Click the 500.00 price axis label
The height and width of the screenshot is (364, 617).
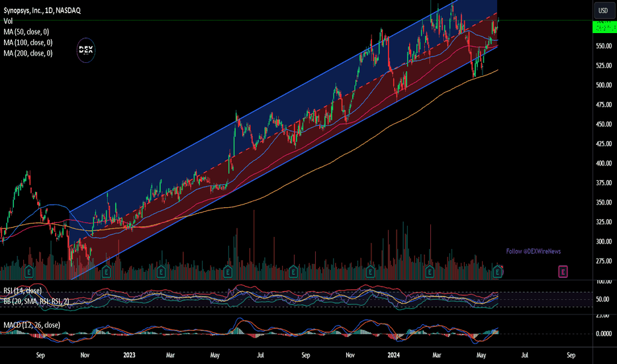click(x=604, y=85)
